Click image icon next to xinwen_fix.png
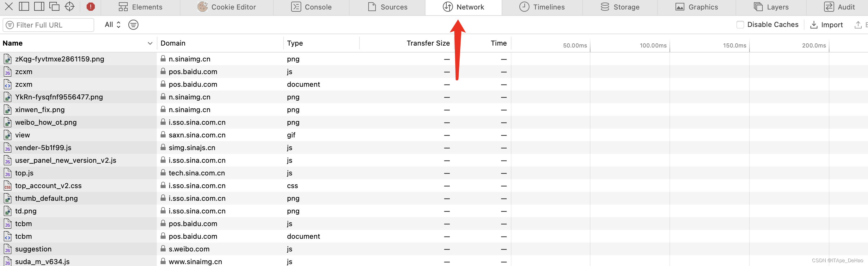Screen dimensions: 868x266 [7, 110]
